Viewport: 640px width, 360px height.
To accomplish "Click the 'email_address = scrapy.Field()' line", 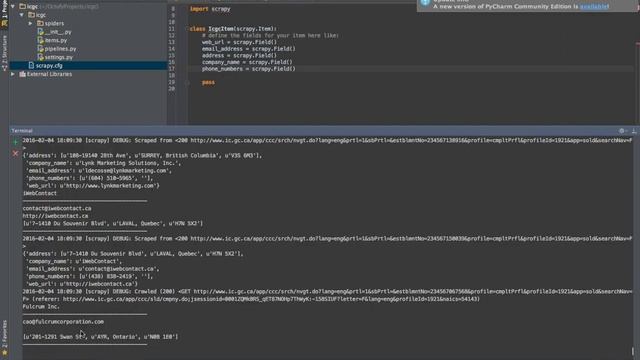I will [249, 49].
